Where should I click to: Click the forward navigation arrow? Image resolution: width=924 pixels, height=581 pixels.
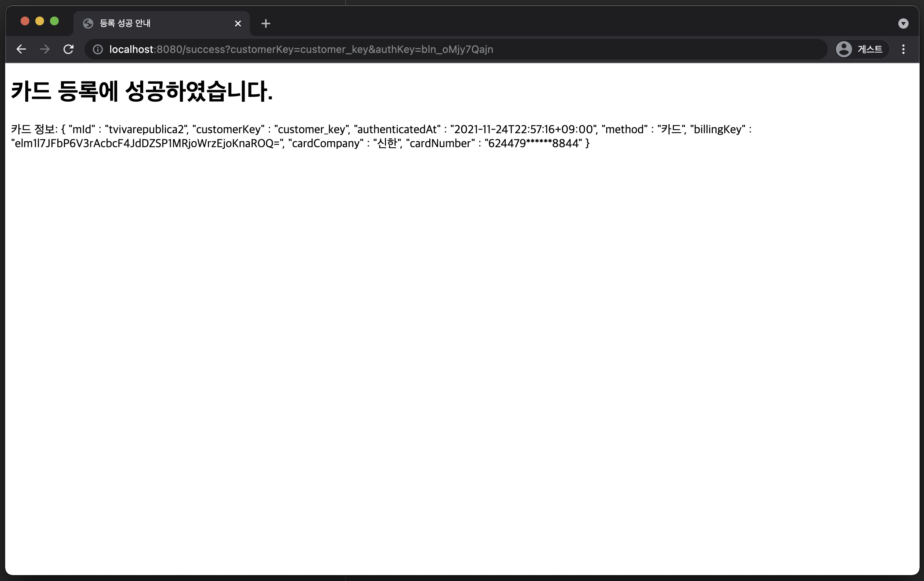tap(45, 49)
